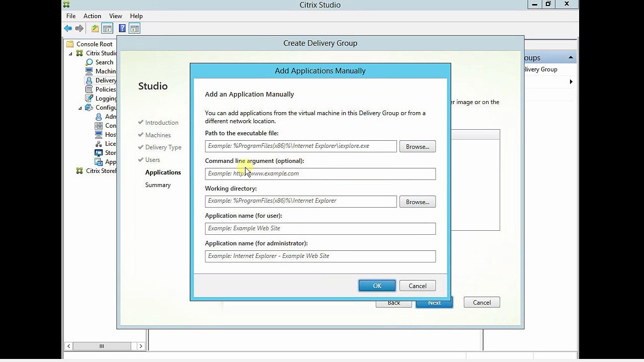Click the Back arrow toolbar icon
This screenshot has height=362, width=644.
point(68,29)
